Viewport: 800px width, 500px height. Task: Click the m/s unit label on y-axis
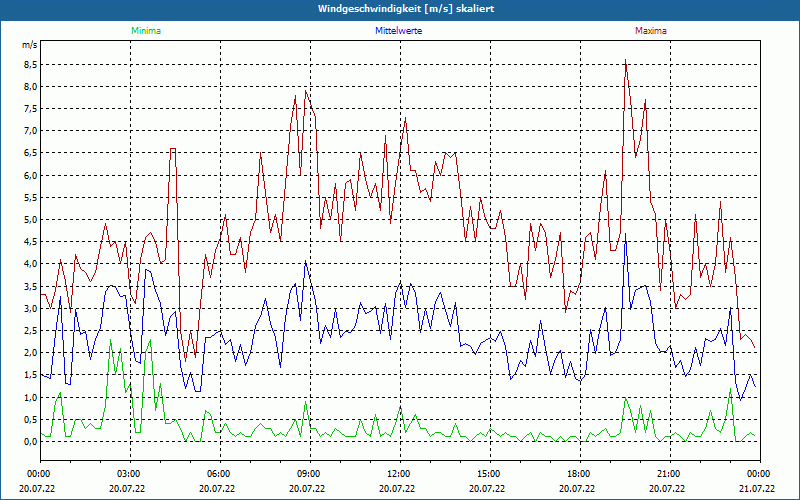[30, 45]
